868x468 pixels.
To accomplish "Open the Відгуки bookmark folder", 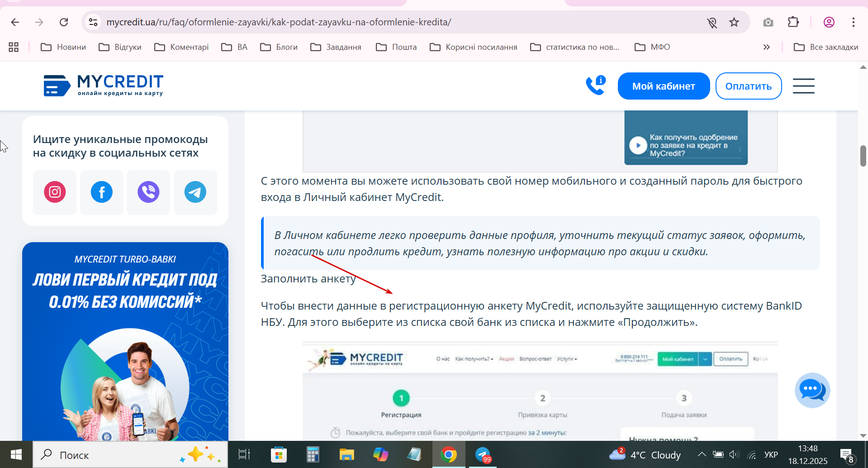I will tap(120, 47).
